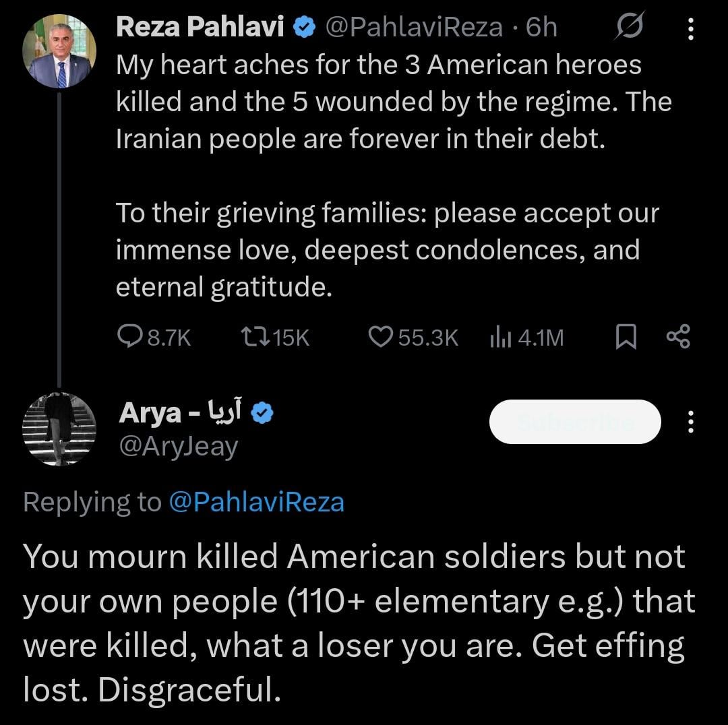Open Arya's profile avatar
The height and width of the screenshot is (725, 728).
[59, 429]
